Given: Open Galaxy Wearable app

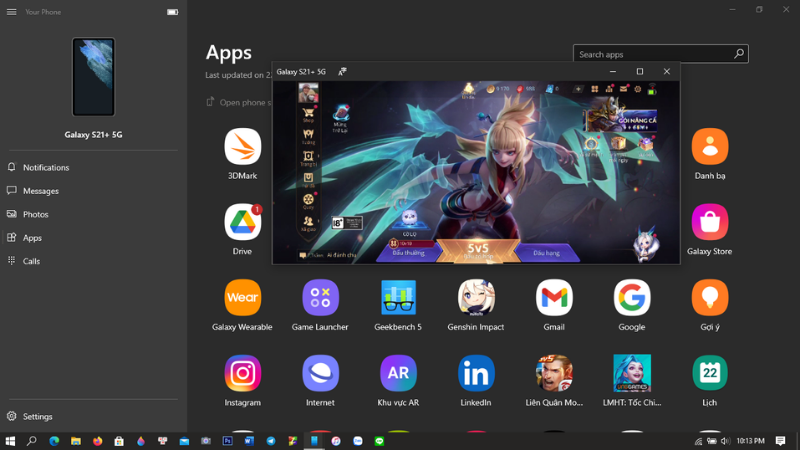Looking at the screenshot, I should click(242, 298).
